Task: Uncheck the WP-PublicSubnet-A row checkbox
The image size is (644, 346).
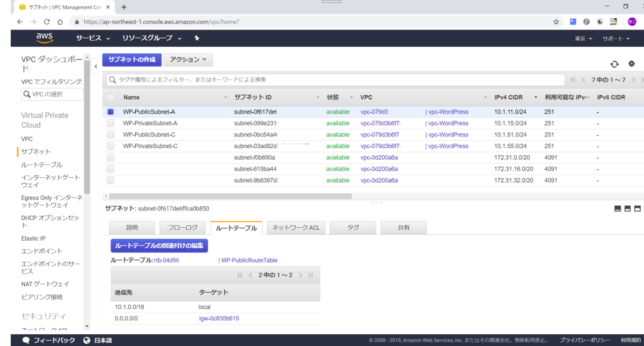Action: click(x=111, y=112)
